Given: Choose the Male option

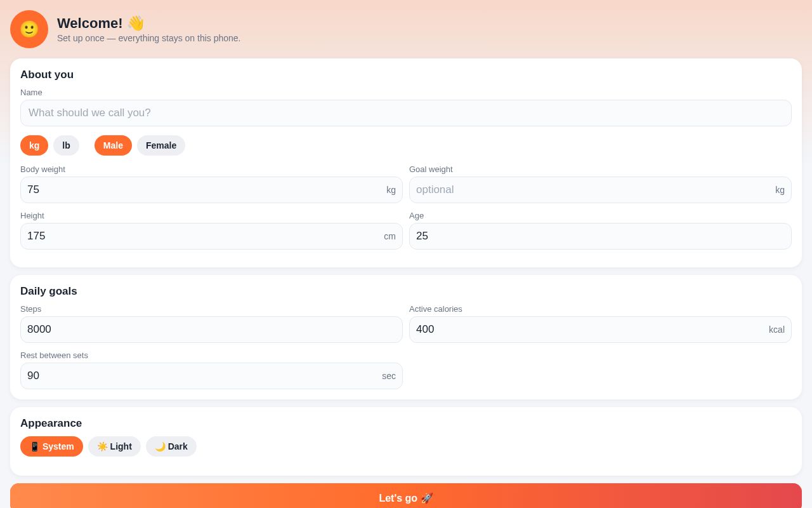Looking at the screenshot, I should 113,145.
